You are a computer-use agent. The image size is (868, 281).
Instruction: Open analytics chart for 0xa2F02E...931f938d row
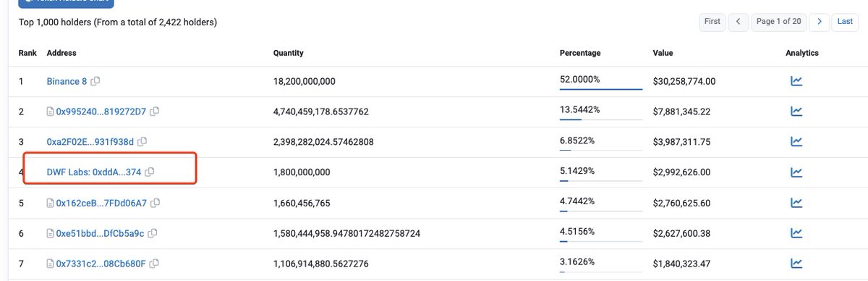(796, 142)
